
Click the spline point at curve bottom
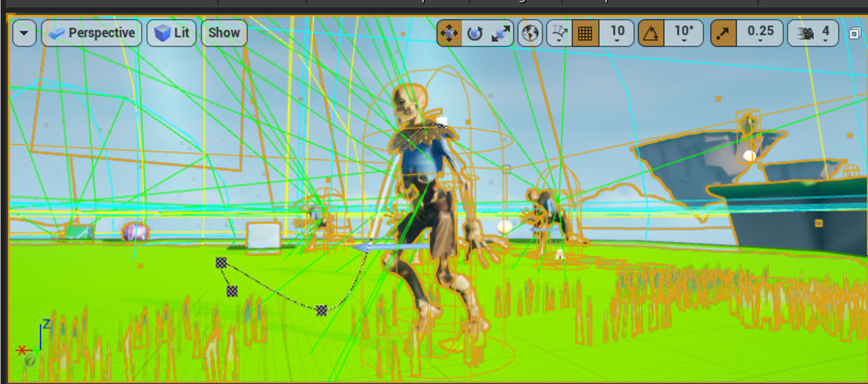[x=322, y=310]
